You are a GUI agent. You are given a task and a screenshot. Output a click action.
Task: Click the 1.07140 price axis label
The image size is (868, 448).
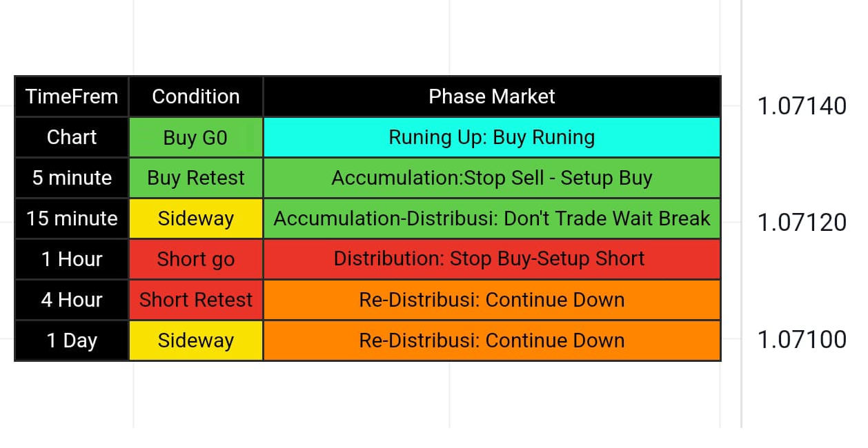802,106
